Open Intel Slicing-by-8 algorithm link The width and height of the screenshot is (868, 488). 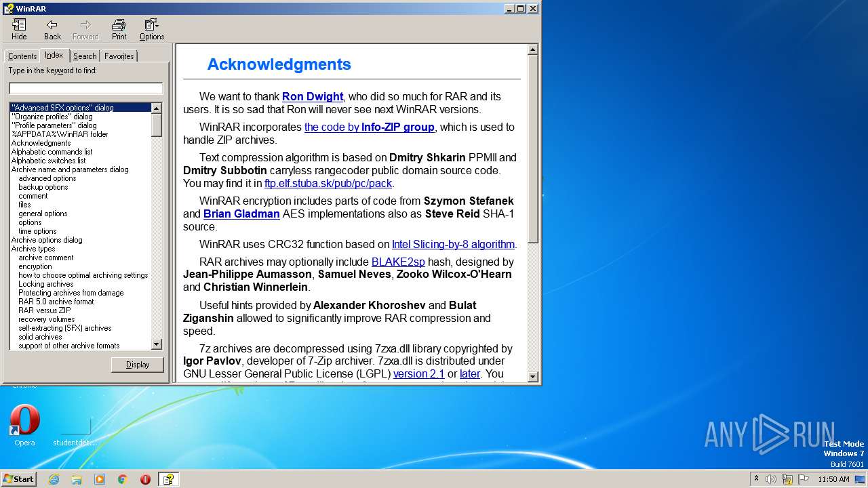point(454,244)
